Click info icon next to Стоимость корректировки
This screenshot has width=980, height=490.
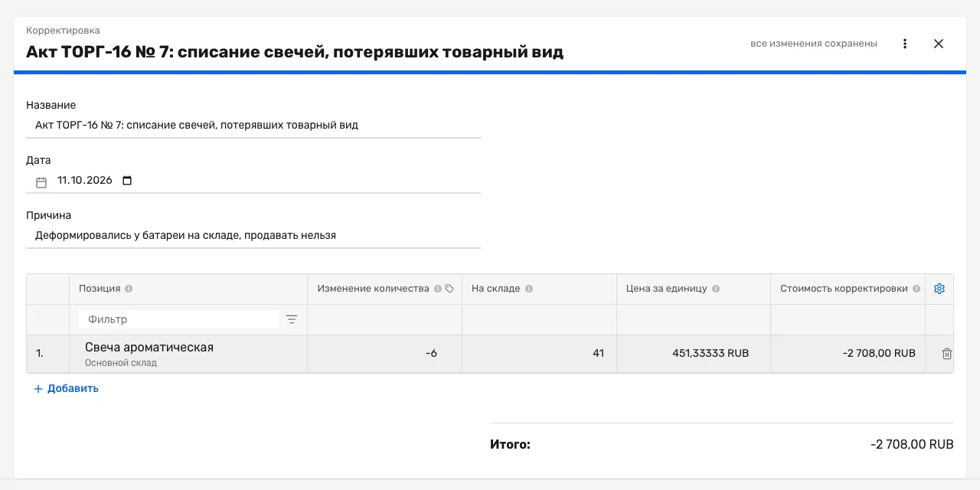[916, 289]
